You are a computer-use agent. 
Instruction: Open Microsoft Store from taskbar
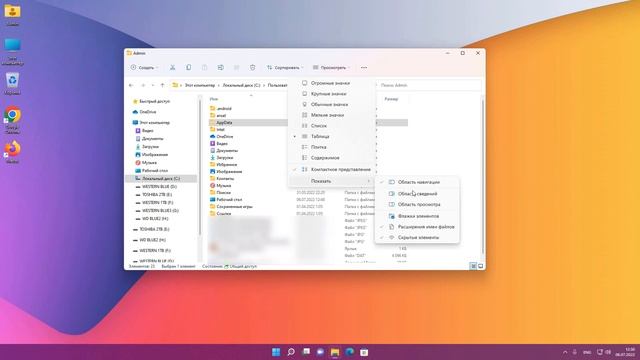(x=364, y=352)
